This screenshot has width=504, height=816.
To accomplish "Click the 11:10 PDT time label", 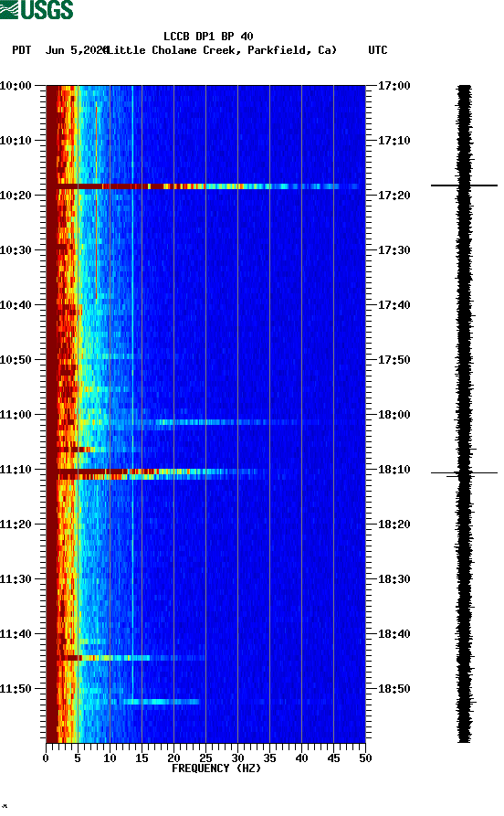I will [16, 470].
